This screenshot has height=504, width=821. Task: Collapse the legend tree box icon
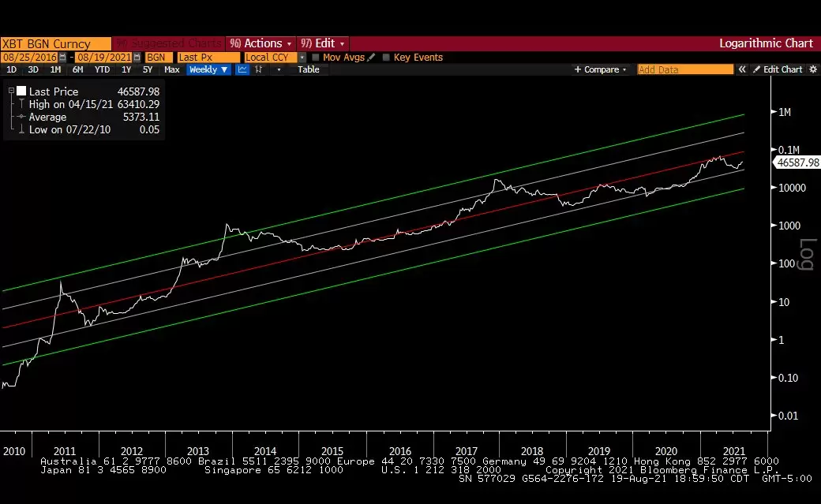coord(12,91)
